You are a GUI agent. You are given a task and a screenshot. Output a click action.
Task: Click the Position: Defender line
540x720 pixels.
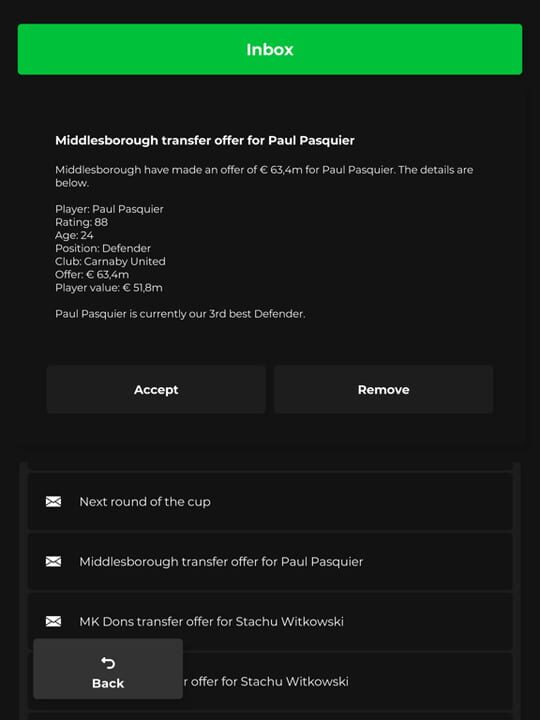click(x=103, y=248)
